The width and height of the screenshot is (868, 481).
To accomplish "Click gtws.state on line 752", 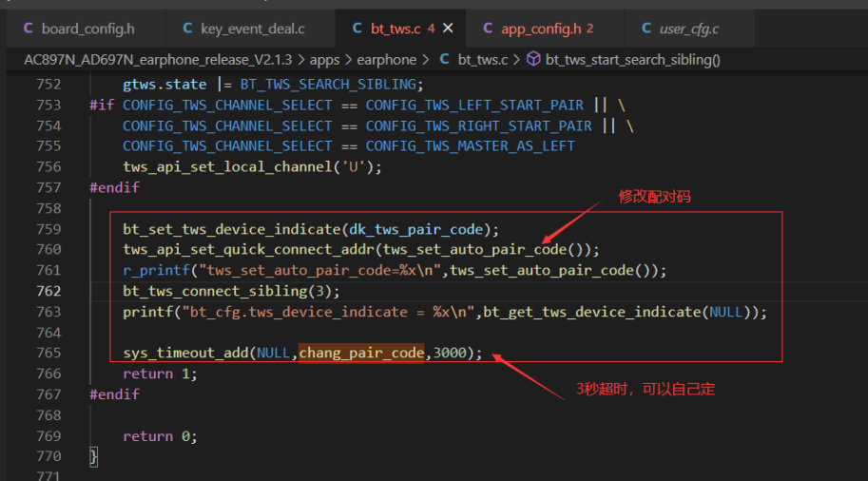I will 164,85.
